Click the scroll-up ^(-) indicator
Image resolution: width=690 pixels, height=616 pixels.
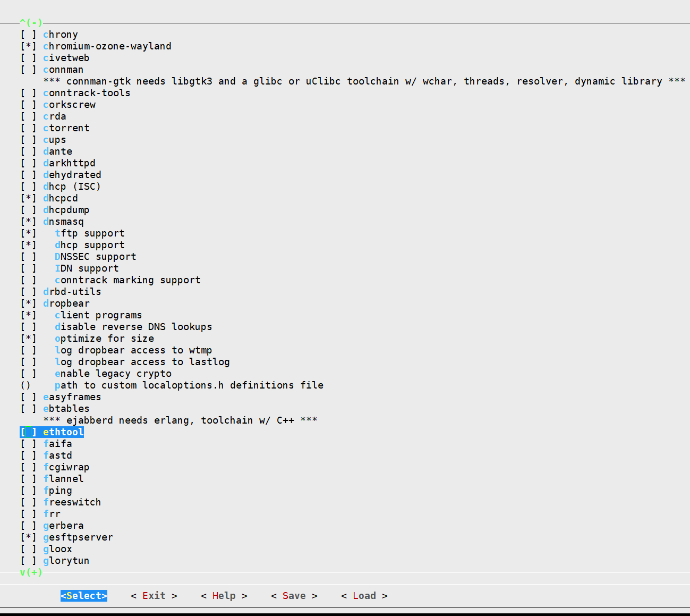click(31, 23)
